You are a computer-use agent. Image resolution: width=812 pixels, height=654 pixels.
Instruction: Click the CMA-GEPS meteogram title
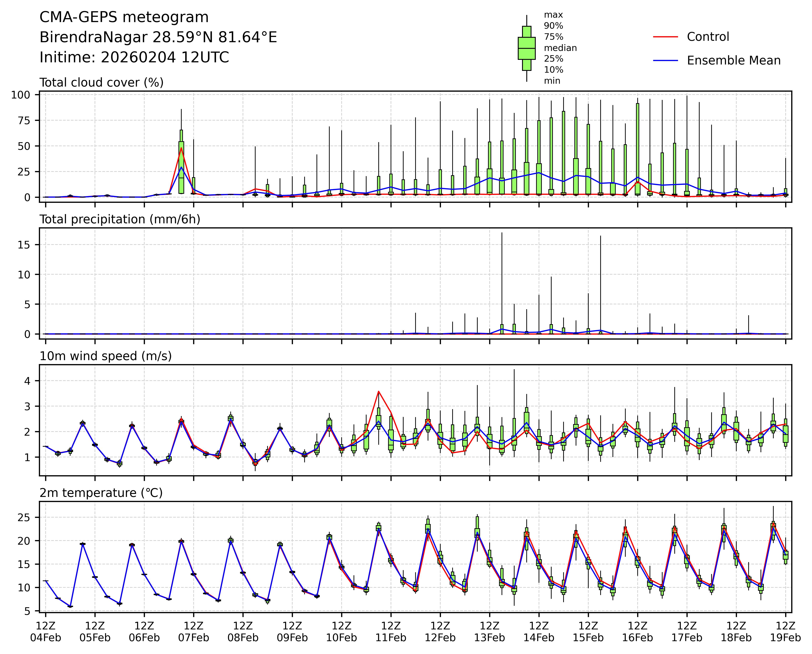[124, 17]
